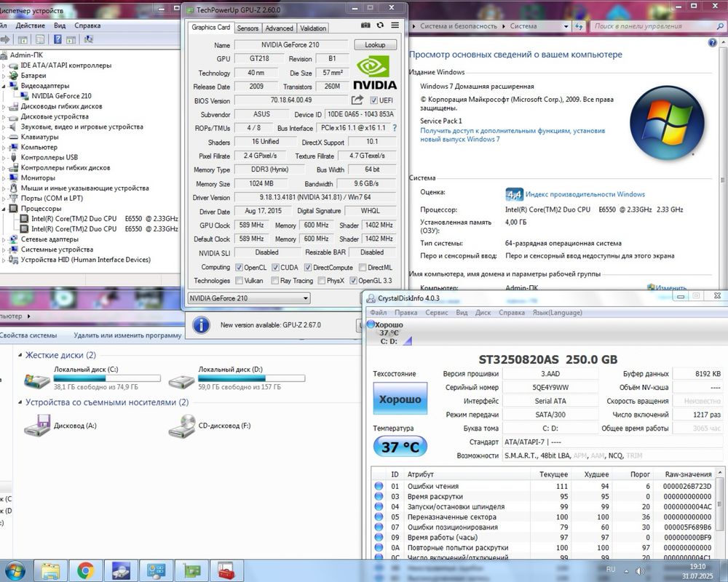Switch to the Sensors tab in GPU-Z
728x582 pixels.
click(x=248, y=28)
